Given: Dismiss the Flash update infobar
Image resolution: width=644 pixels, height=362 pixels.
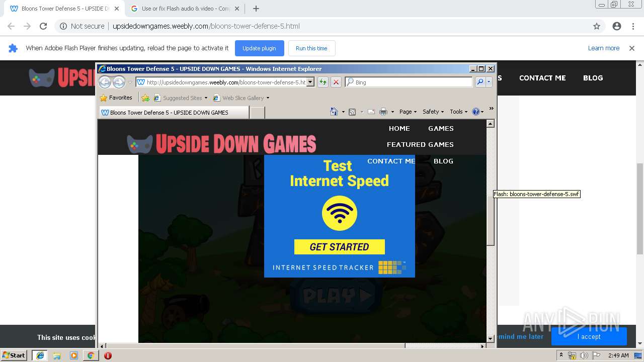Looking at the screenshot, I should 632,48.
